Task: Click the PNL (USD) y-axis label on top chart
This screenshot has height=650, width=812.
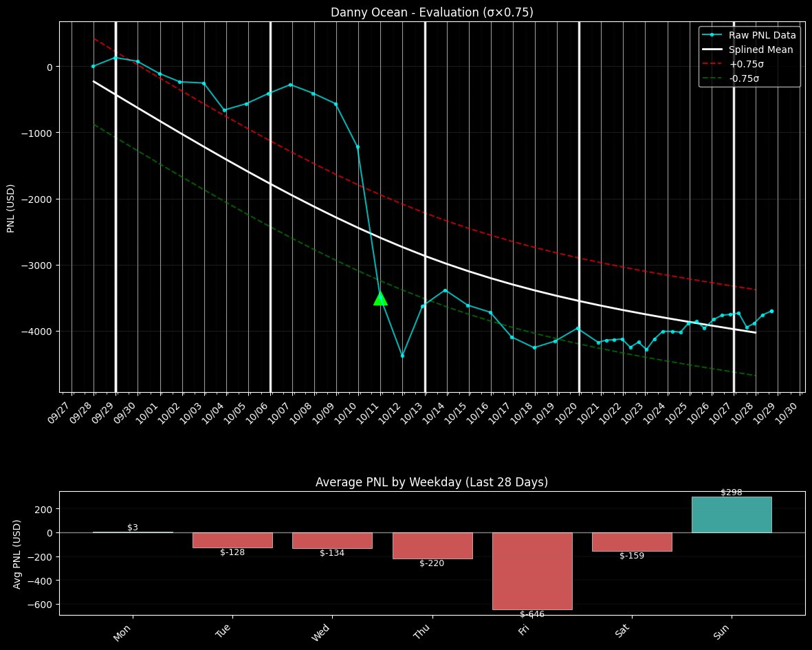Action: [11, 208]
